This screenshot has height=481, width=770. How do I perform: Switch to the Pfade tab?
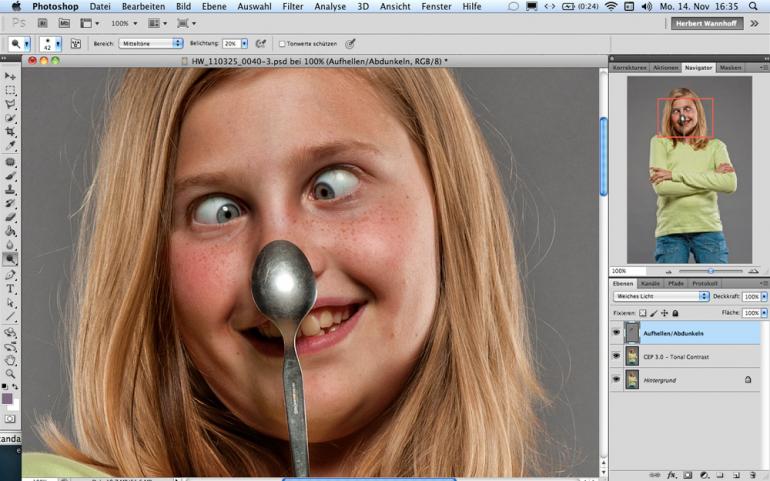pyautogui.click(x=676, y=283)
